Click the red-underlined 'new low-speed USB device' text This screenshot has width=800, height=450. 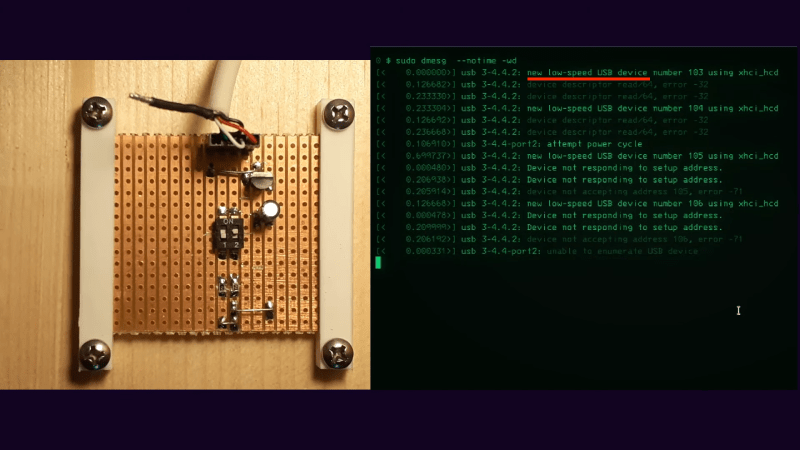[x=588, y=73]
